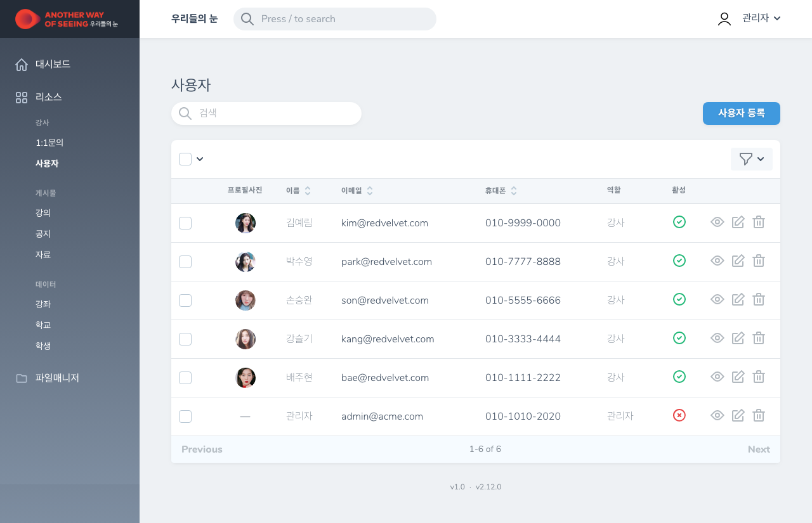
Task: Click the 사용자 등록 button
Action: tap(741, 113)
